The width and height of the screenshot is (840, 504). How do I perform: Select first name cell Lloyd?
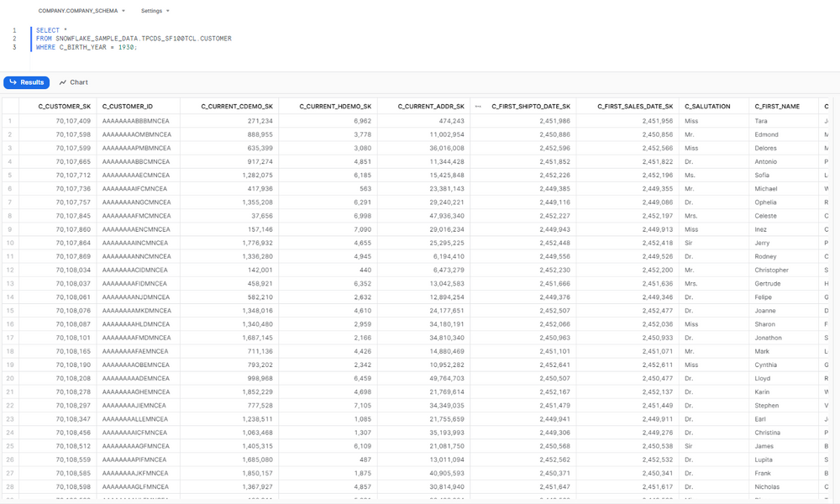point(763,378)
